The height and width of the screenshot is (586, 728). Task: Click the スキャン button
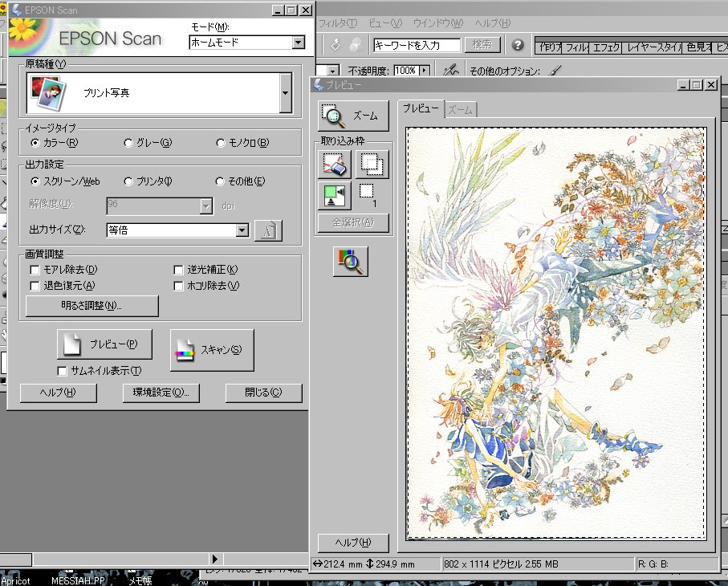(x=212, y=350)
